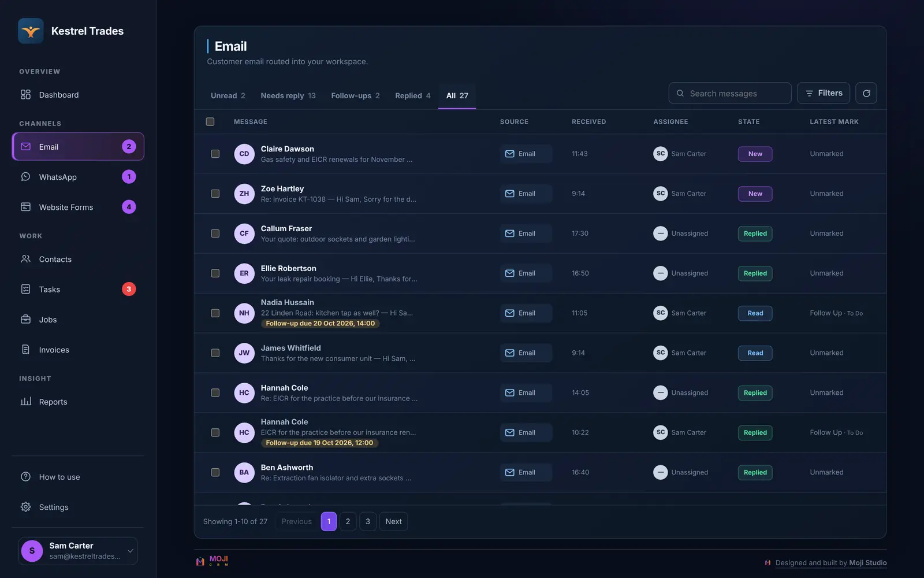Click Sam Carter's SC avatar in Zoe Hartley row
This screenshot has width=924, height=578.
click(661, 194)
